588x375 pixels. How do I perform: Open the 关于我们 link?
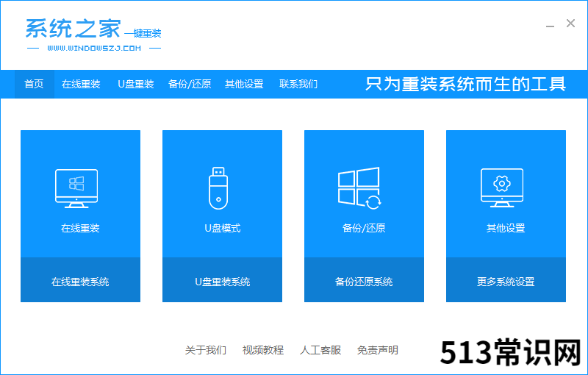point(206,350)
